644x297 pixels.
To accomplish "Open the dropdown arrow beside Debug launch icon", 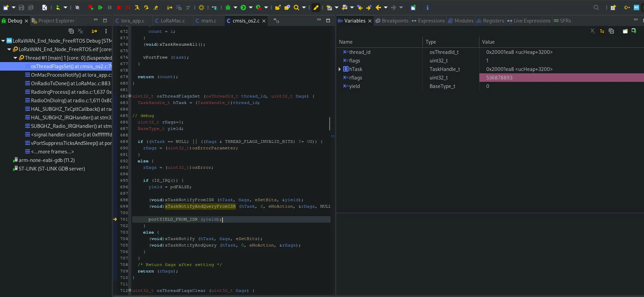I will pos(235,7).
